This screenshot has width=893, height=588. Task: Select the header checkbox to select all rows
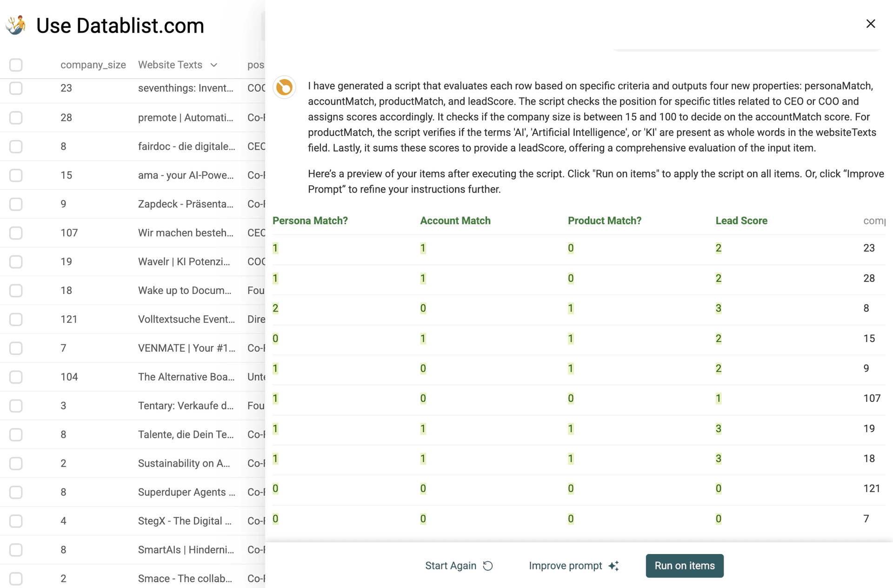coord(16,65)
